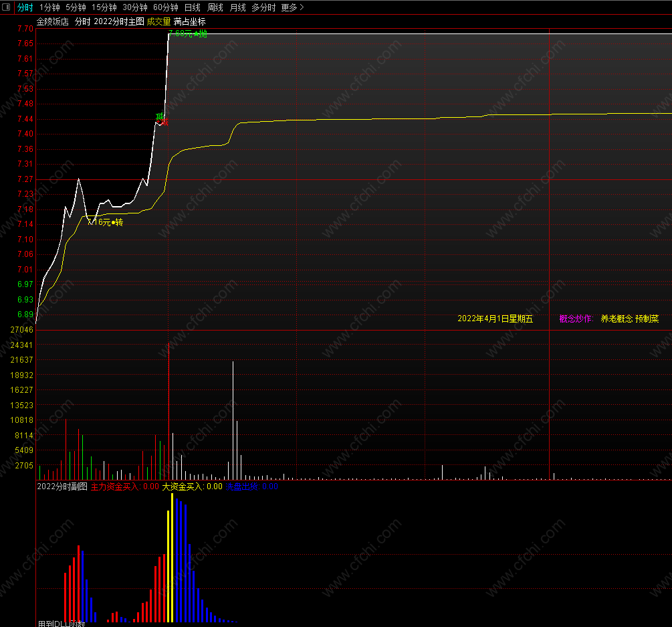This screenshot has width=672, height=627.
Task: Select the 5分钟 period tab
Action: 76,7
